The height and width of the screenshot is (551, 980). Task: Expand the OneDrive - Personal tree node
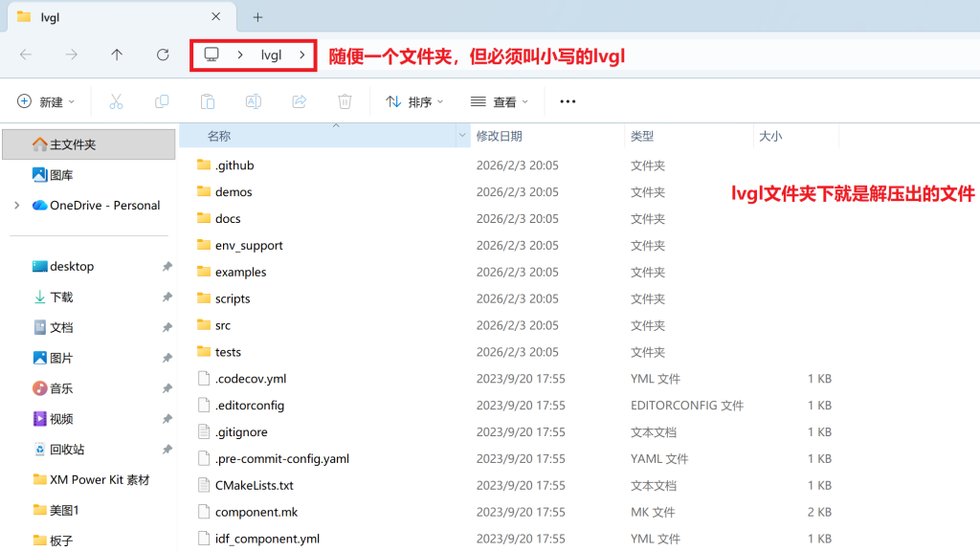pos(16,206)
